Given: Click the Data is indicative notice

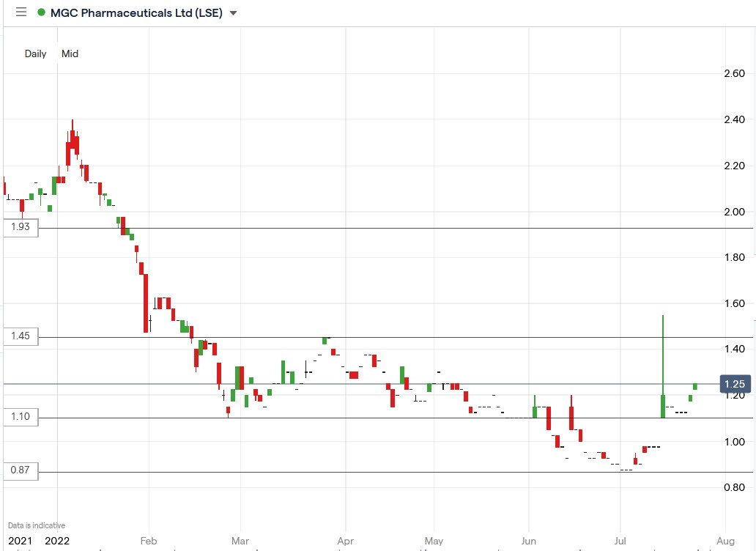Looking at the screenshot, I should coord(36,525).
